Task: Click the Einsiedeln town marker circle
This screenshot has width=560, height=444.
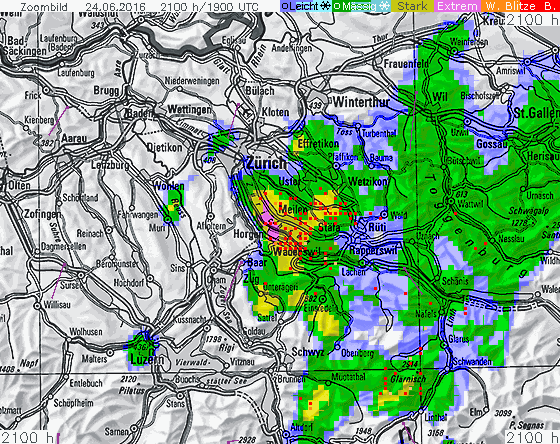Action: [323, 299]
